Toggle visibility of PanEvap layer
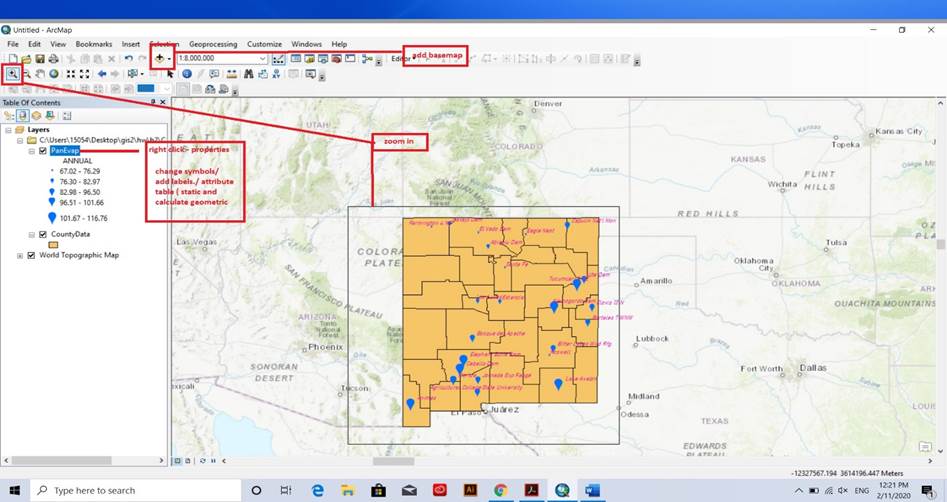947x502 pixels. tap(43, 150)
